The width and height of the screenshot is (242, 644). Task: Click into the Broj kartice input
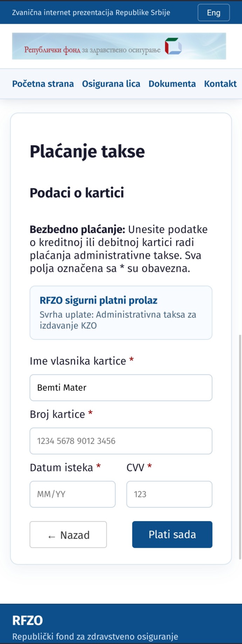pos(121,441)
